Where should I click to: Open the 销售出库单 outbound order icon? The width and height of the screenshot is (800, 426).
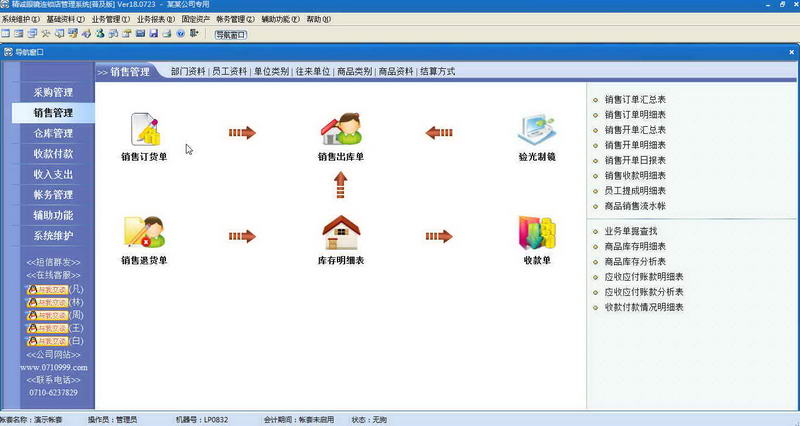340,131
